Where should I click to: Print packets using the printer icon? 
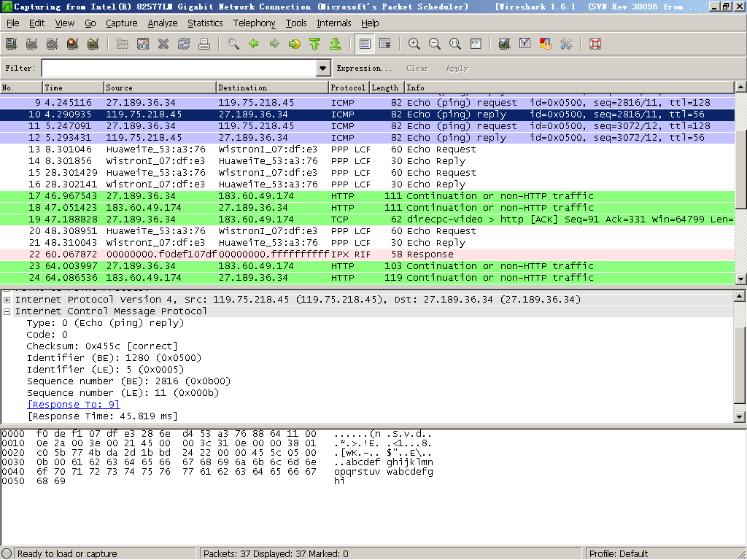click(204, 44)
